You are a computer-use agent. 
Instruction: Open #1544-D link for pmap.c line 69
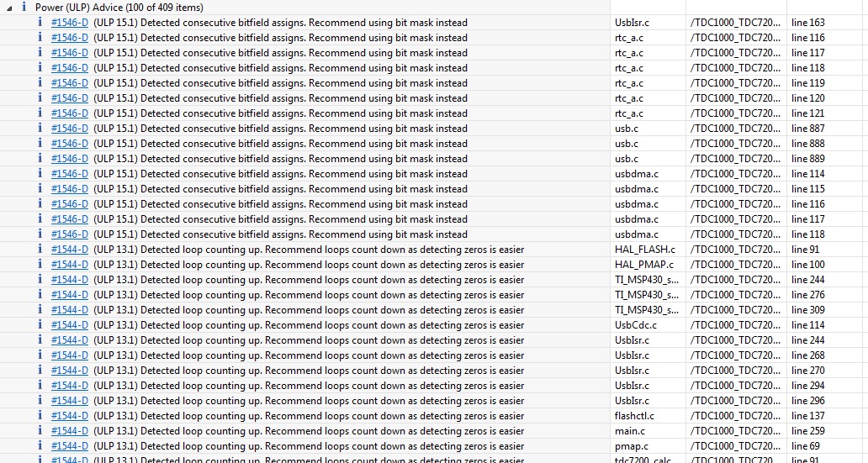(x=69, y=446)
